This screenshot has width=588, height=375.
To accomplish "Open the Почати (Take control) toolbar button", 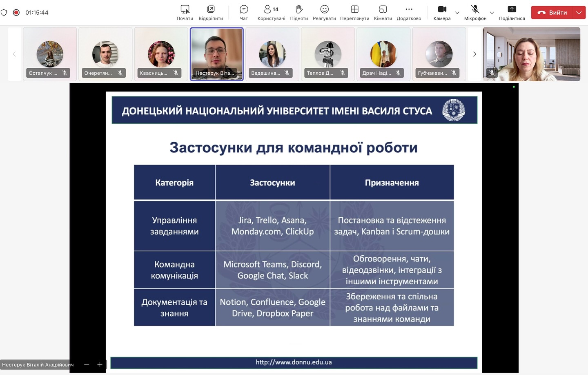I will (x=185, y=13).
